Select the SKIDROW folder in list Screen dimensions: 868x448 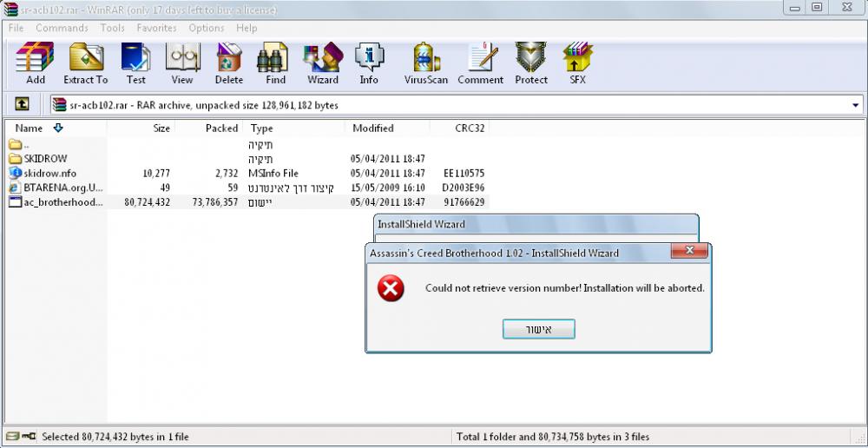[x=45, y=159]
